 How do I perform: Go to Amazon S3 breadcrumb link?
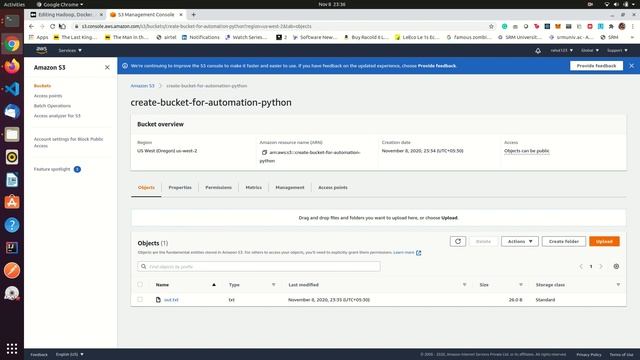[142, 86]
